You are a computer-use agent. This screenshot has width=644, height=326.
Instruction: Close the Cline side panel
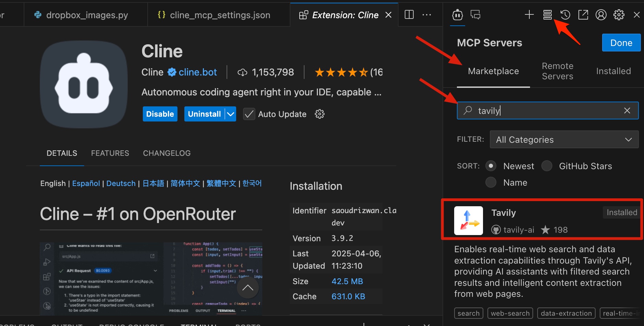pyautogui.click(x=636, y=15)
